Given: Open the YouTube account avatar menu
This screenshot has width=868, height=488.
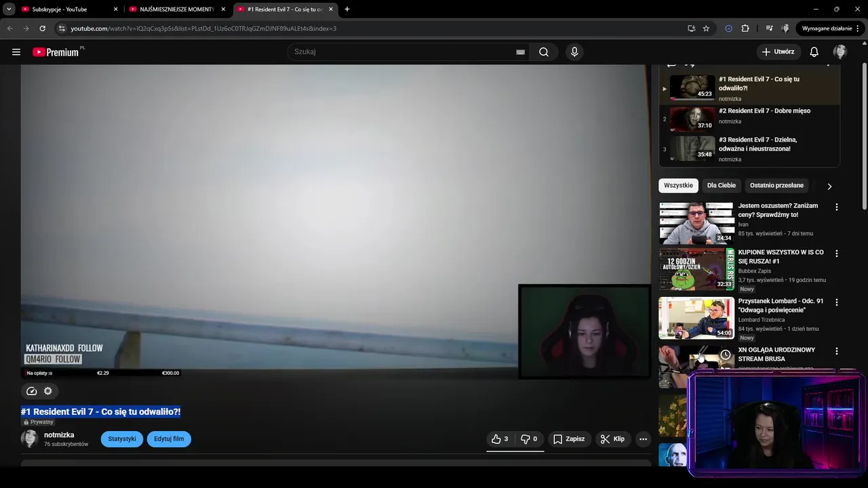Looking at the screenshot, I should [x=840, y=52].
